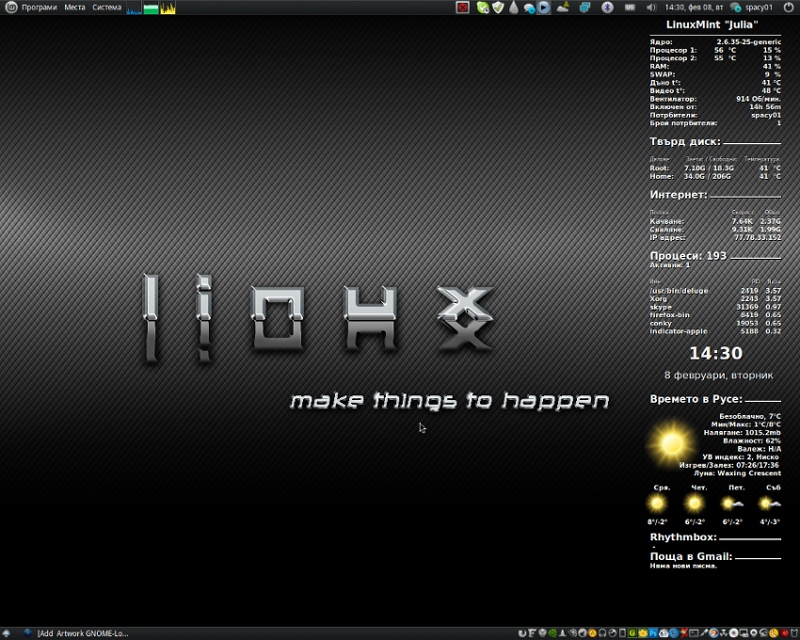
Task: Launch the terminal icon in bottom panel
Action: 693,633
